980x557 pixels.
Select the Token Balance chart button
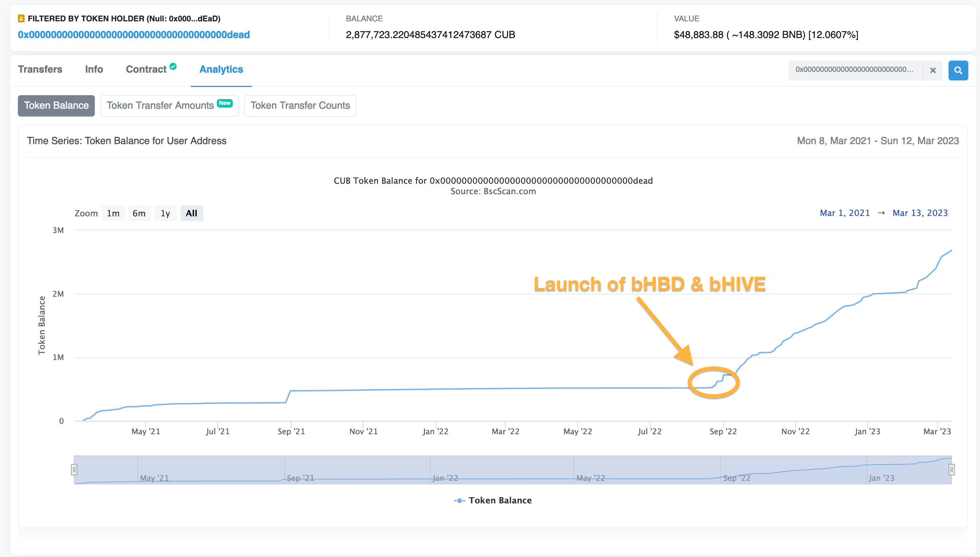56,106
